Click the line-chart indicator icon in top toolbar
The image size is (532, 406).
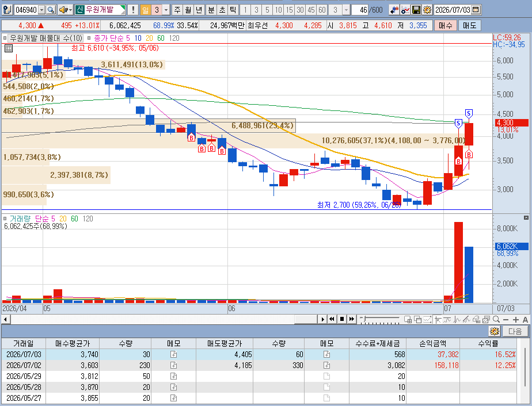pyautogui.click(x=405, y=10)
